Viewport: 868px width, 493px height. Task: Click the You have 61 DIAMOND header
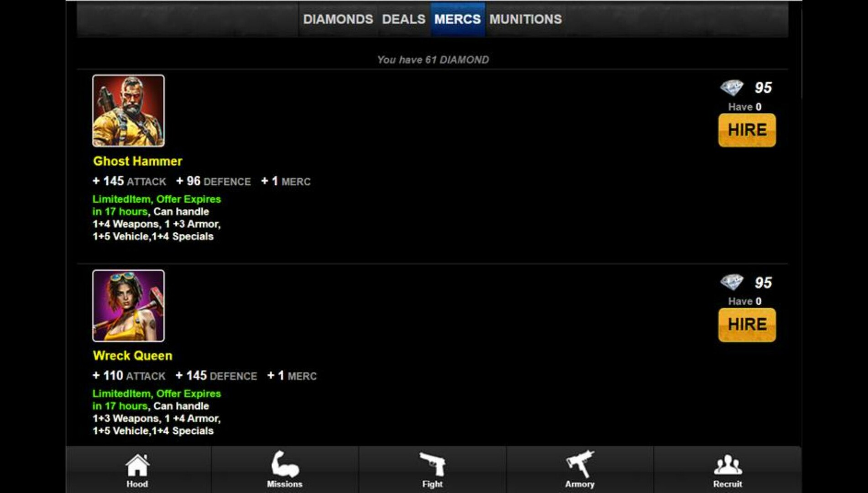click(x=433, y=59)
